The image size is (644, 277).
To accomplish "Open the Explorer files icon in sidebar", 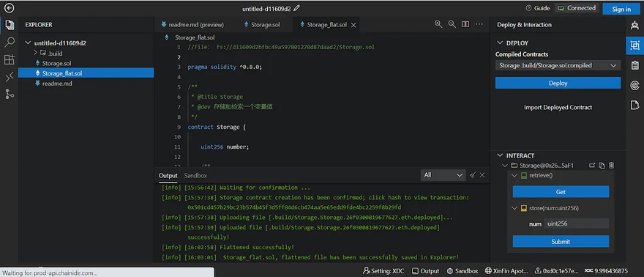I will (x=9, y=25).
